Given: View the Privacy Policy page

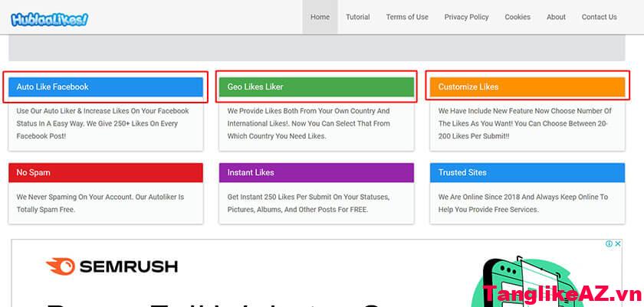Looking at the screenshot, I should 466,17.
